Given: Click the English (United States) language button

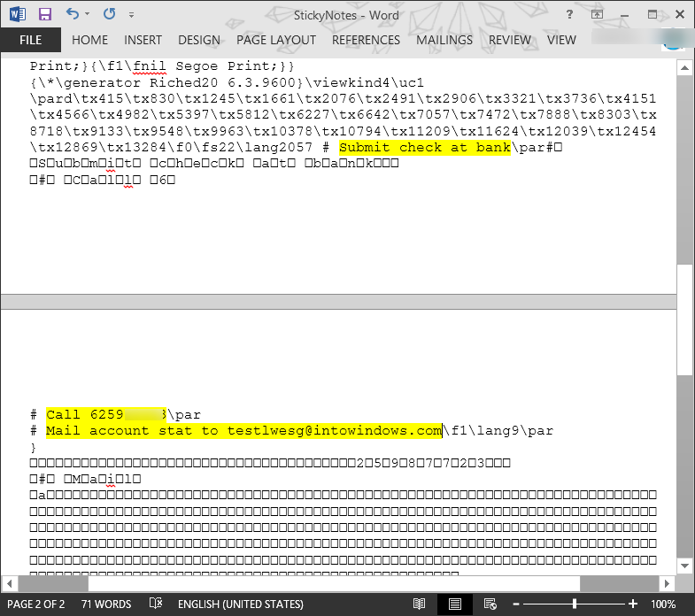Looking at the screenshot, I should pyautogui.click(x=240, y=604).
